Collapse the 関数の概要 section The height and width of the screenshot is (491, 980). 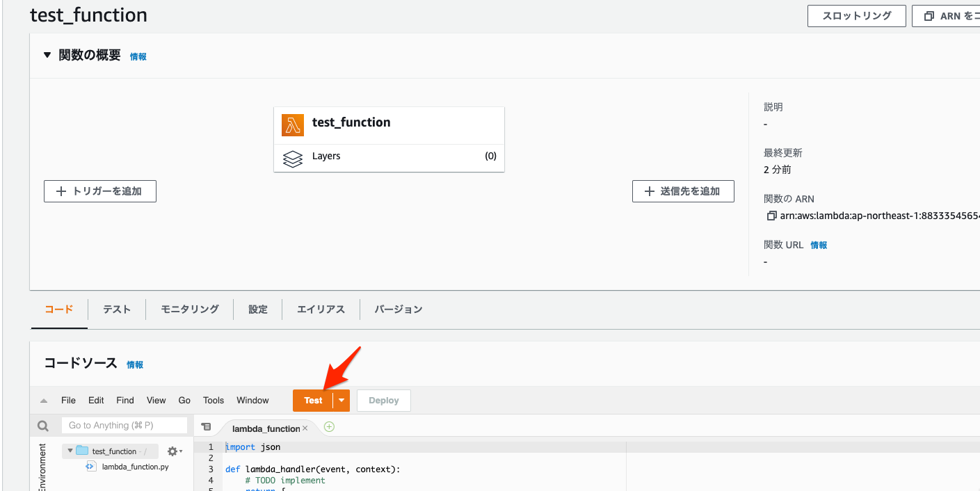(47, 56)
